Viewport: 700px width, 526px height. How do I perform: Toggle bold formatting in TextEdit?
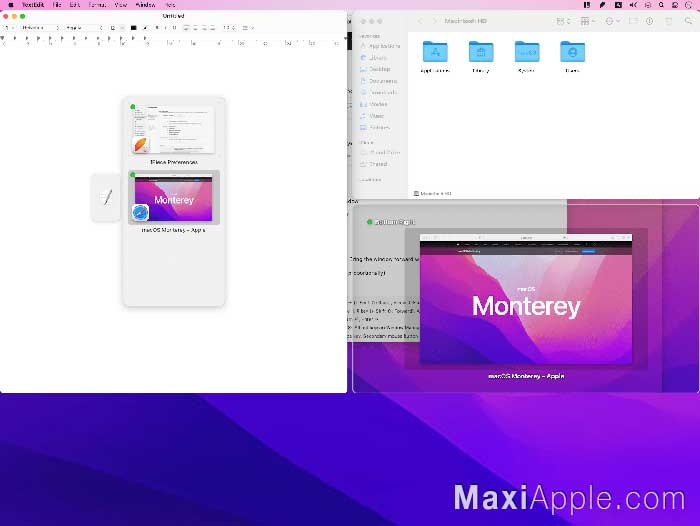(x=157, y=28)
